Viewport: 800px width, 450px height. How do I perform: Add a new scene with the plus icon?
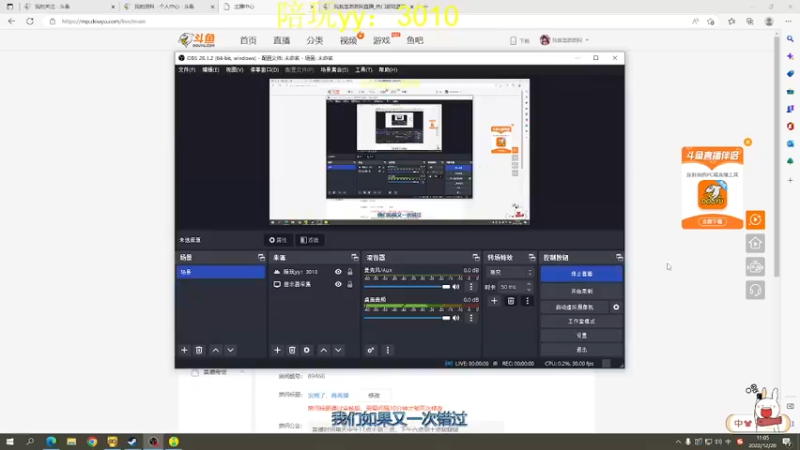184,351
